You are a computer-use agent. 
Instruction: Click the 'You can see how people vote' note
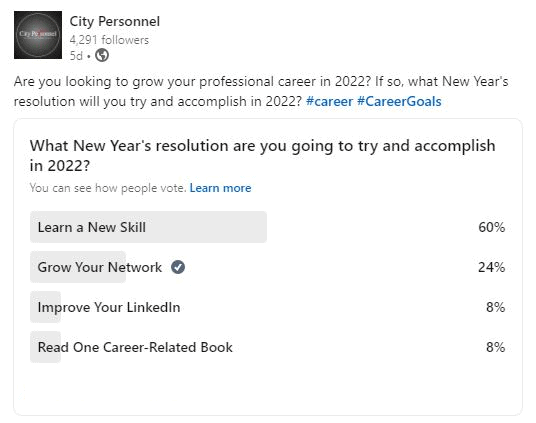pos(108,188)
